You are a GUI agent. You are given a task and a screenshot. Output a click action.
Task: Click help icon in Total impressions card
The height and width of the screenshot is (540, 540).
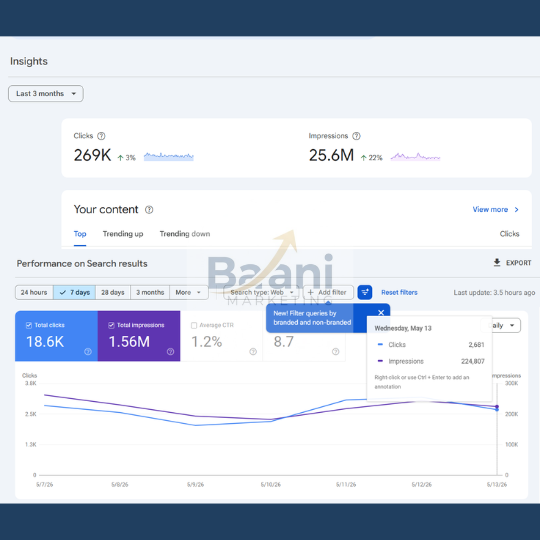pos(170,351)
